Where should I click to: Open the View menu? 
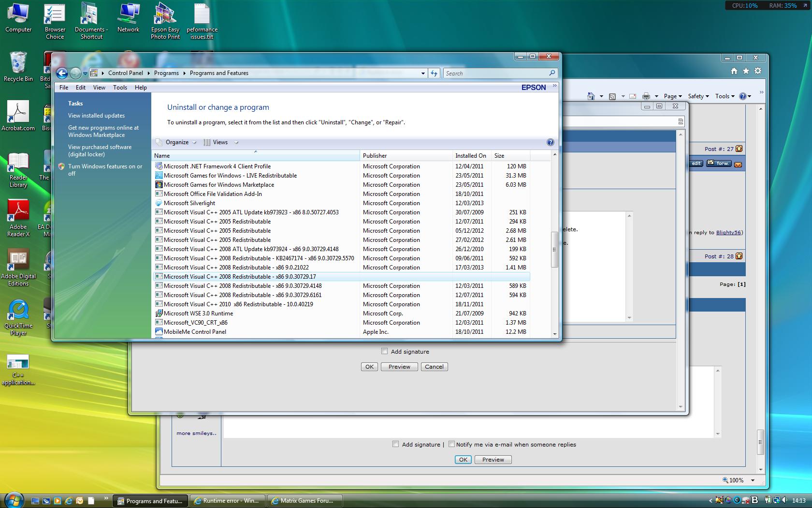[x=99, y=88]
